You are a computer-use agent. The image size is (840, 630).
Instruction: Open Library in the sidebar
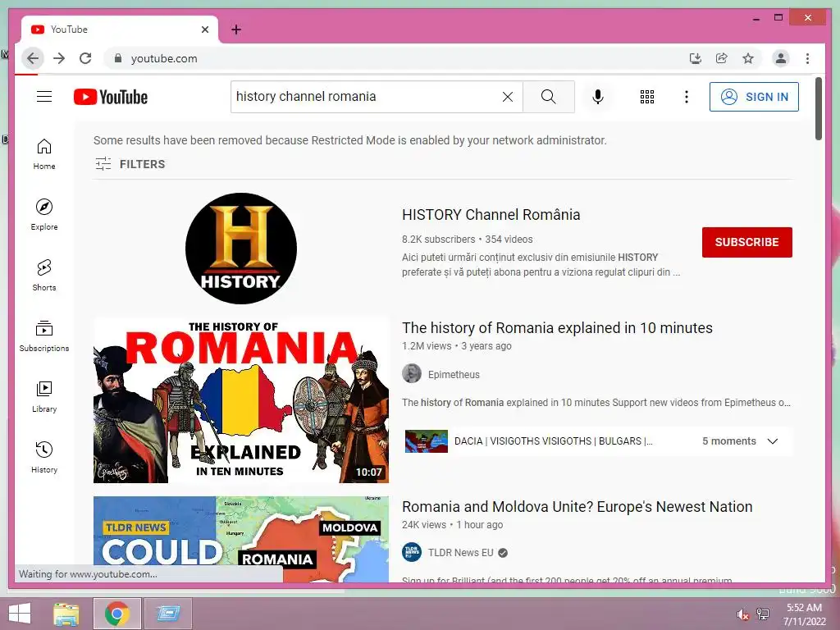(44, 396)
